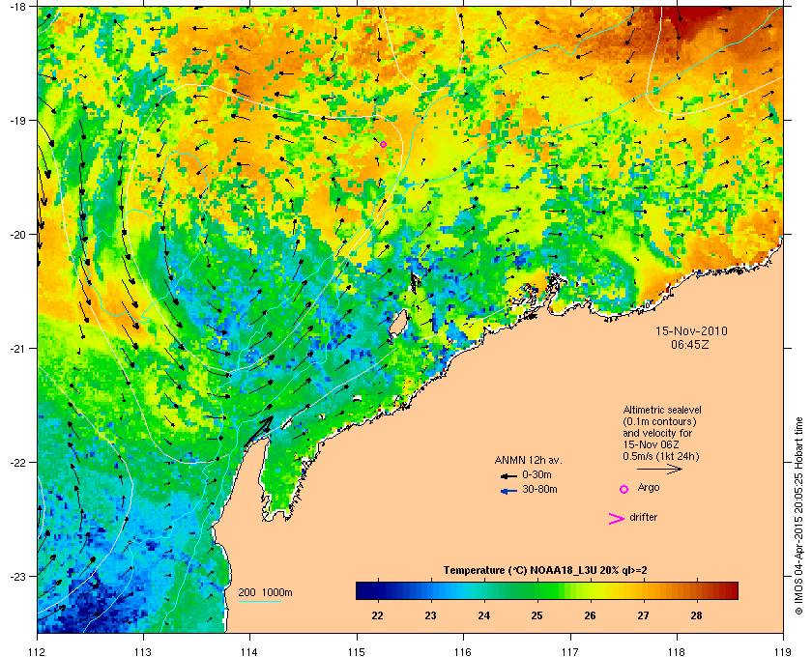Image resolution: width=812 pixels, height=657 pixels.
Task: Click latitude axis label -20
Action: point(17,235)
